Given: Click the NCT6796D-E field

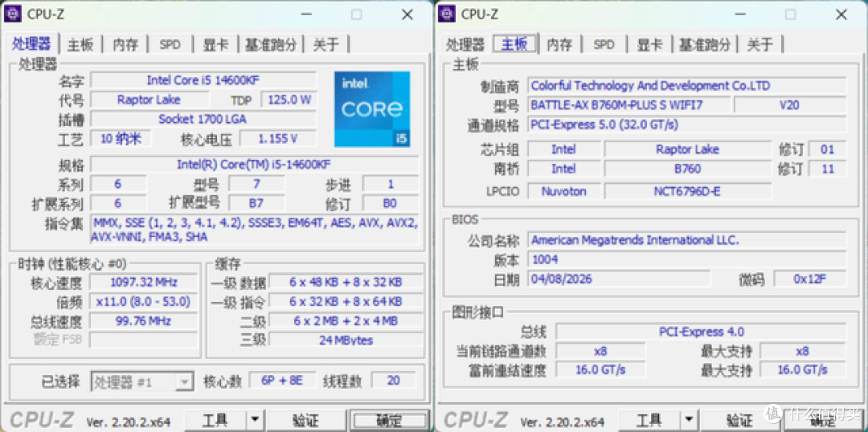Looking at the screenshot, I should (687, 191).
